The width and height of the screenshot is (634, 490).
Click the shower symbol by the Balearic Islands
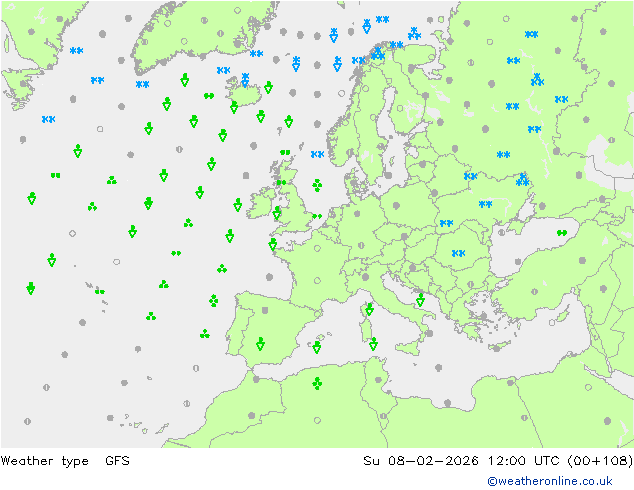(317, 347)
